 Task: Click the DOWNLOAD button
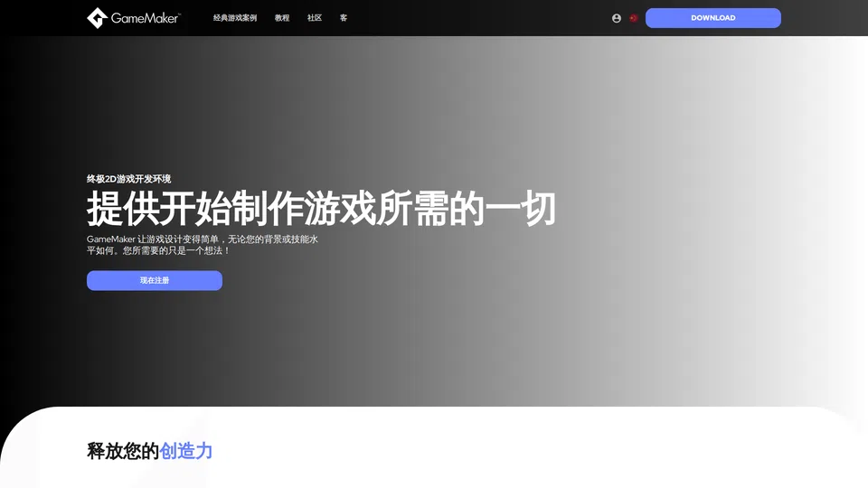click(x=713, y=18)
